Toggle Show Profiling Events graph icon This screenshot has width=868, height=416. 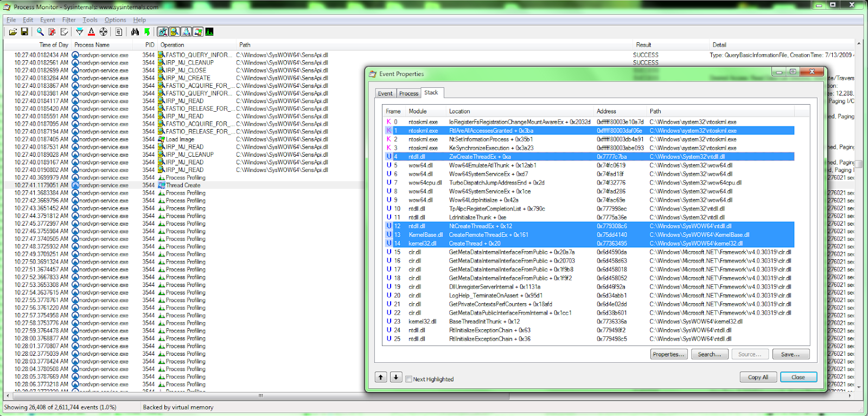point(209,32)
